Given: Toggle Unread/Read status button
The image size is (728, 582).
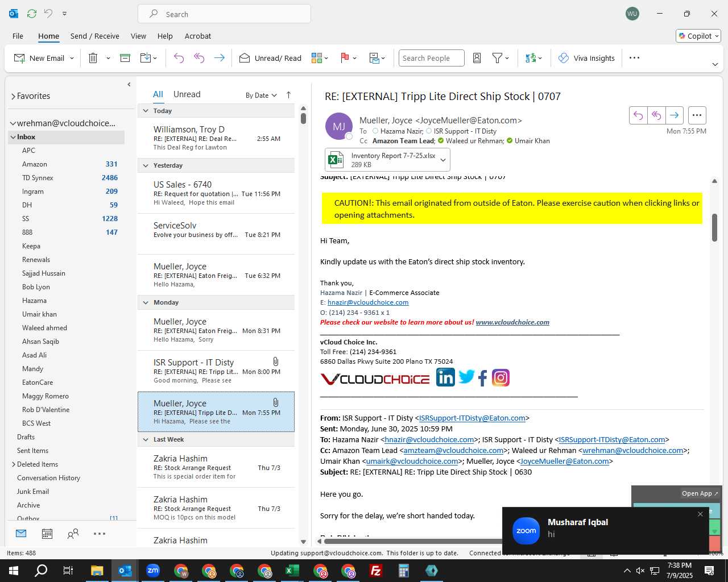Looking at the screenshot, I should pos(270,58).
